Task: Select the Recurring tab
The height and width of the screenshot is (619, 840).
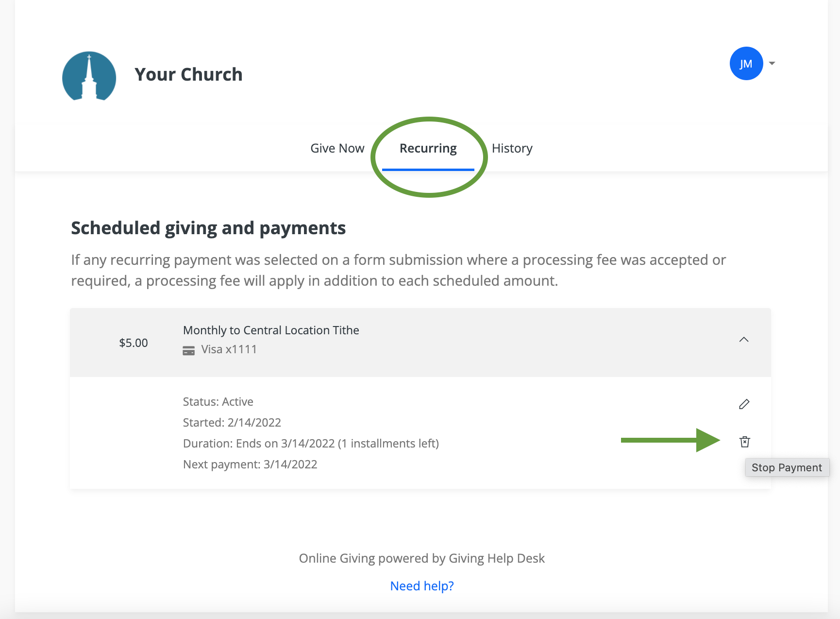Action: 428,148
